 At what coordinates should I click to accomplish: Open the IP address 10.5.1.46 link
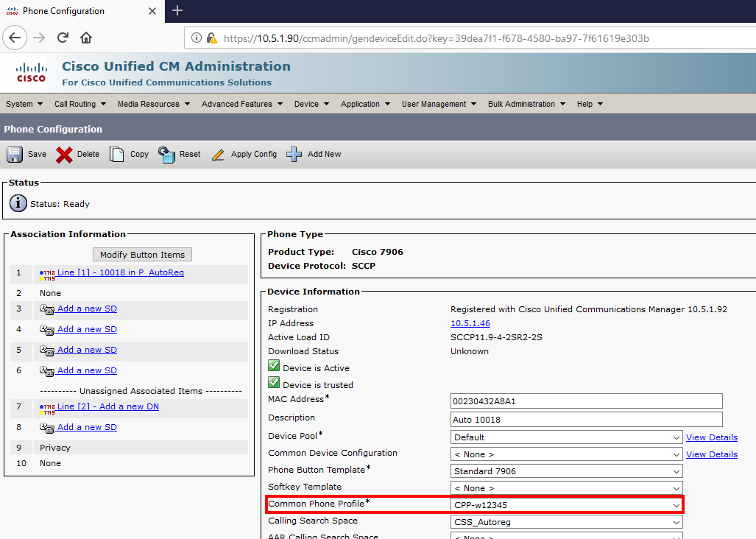[x=470, y=323]
